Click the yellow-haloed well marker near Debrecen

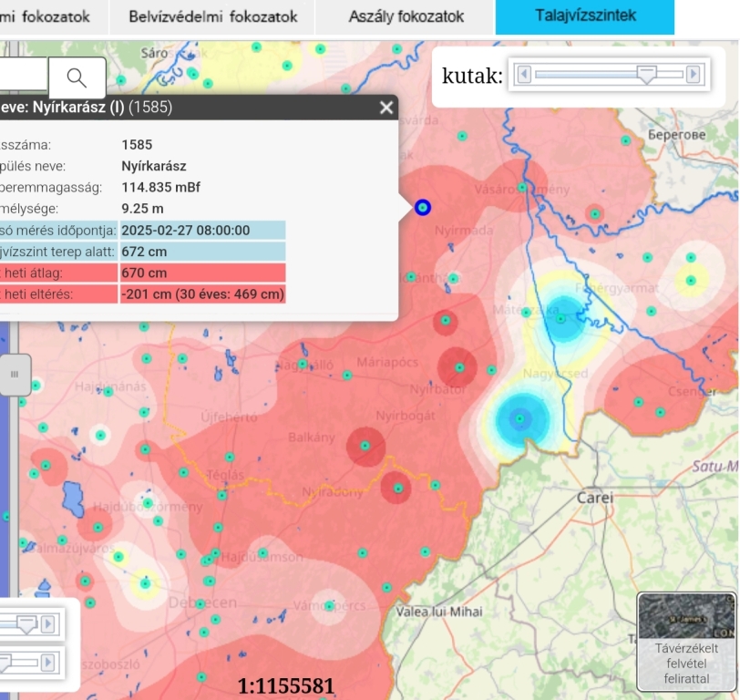pos(144,582)
